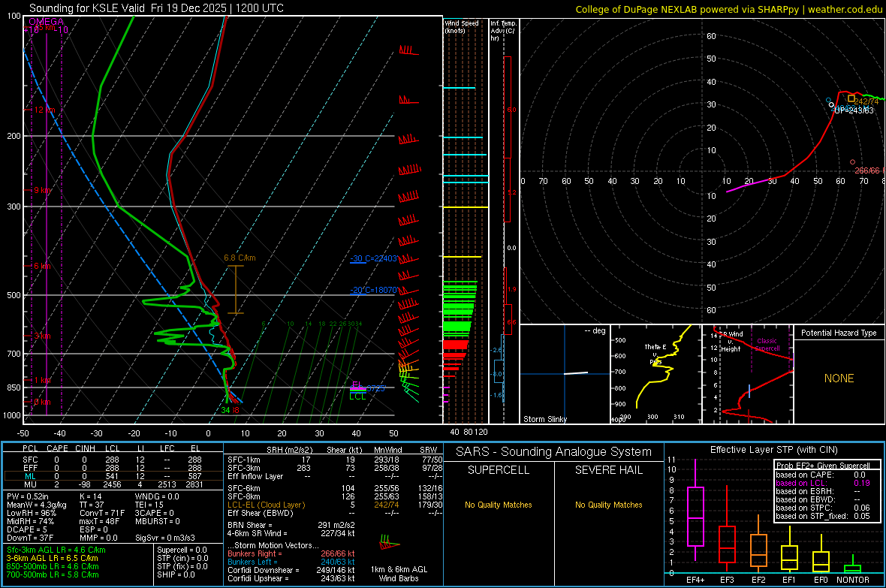Select the EFF parcel row

113,468
